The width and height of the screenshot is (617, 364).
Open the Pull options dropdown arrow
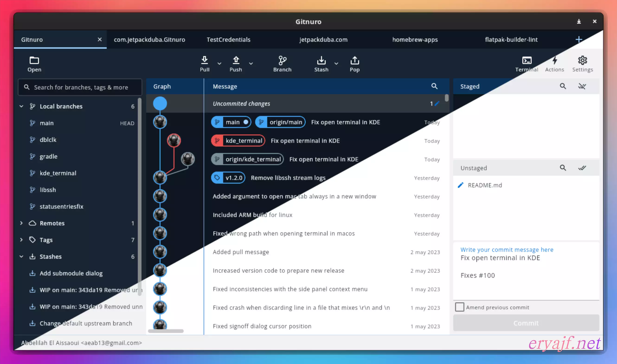coord(219,64)
